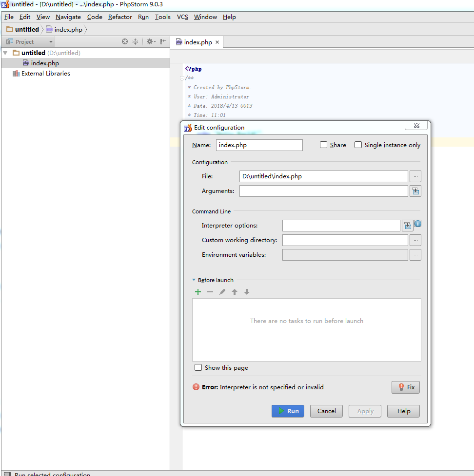Remove Before launch task with minus icon
Screen dimensions: 474x476
(210, 292)
